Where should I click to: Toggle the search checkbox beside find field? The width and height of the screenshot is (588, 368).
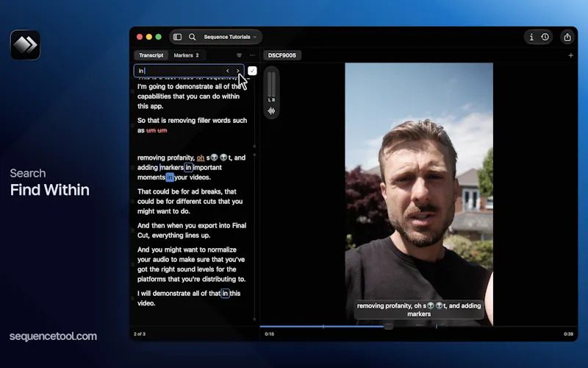(252, 71)
